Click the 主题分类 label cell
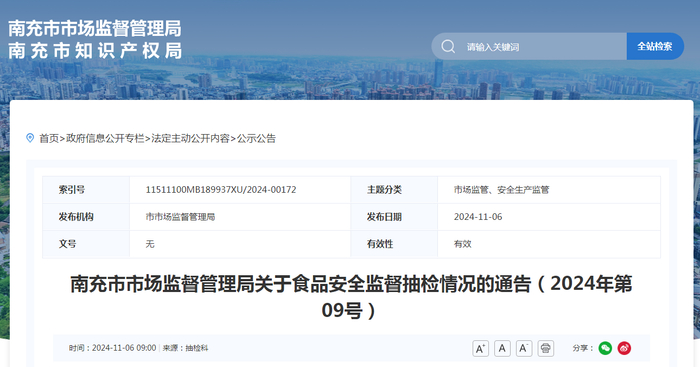This screenshot has width=700, height=367. 394,190
